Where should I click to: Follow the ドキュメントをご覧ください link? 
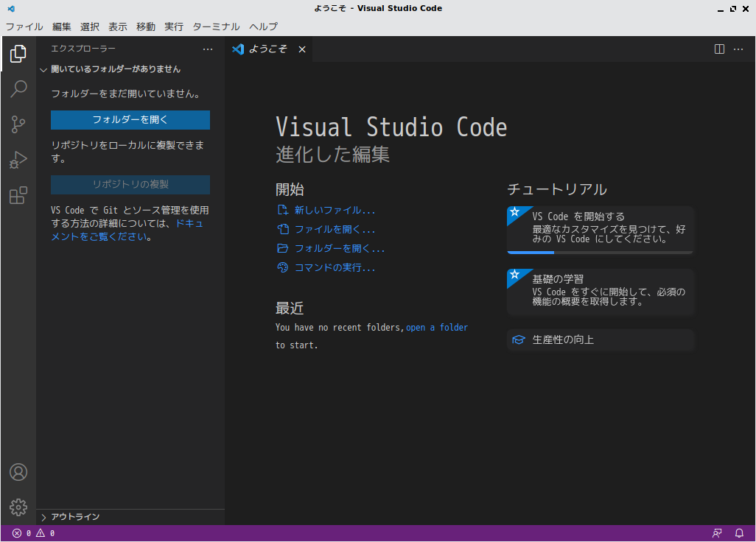tap(127, 230)
